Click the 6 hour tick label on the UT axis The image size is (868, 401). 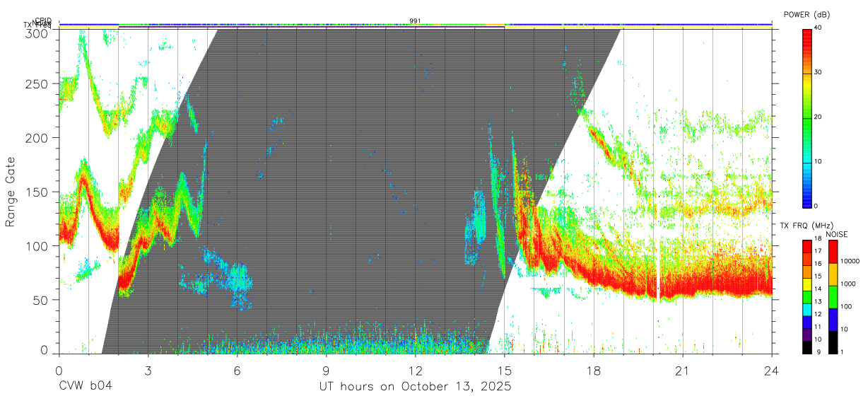(237, 370)
